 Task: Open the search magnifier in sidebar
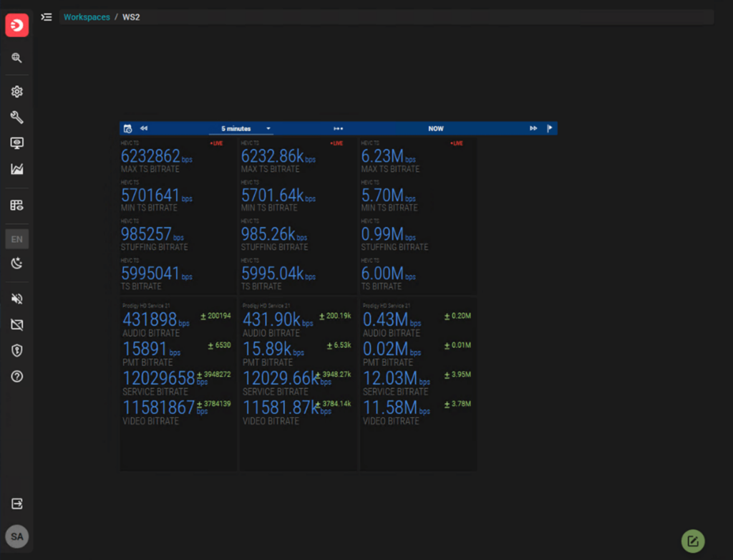tap(17, 57)
